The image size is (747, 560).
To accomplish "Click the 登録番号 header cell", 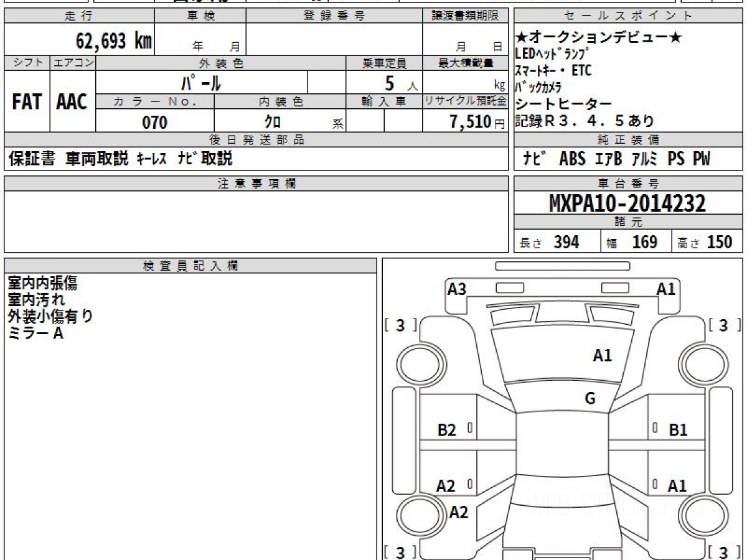I will point(334,16).
